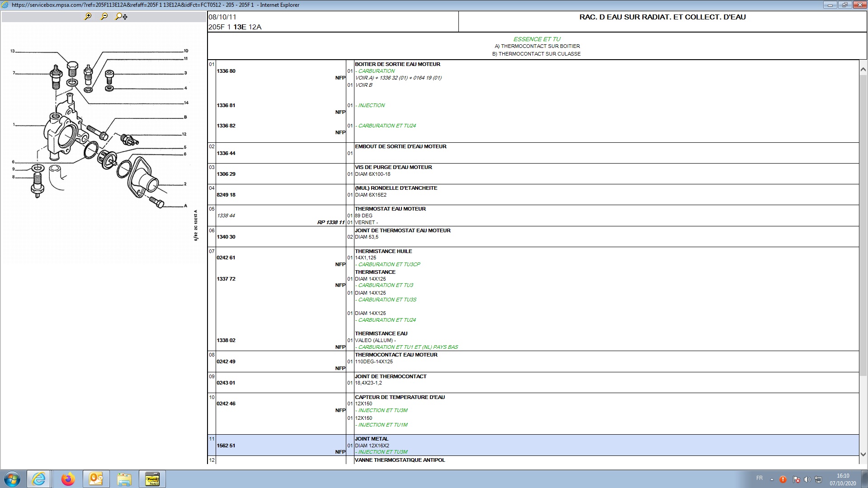Click the Action Center flag tray icon
Viewport: 868px width, 488px height.
coord(796,479)
